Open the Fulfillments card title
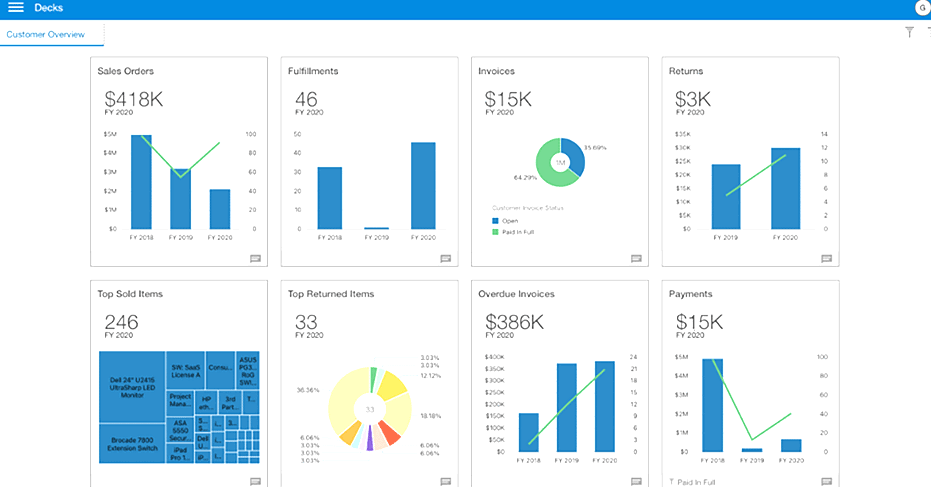 pyautogui.click(x=313, y=71)
